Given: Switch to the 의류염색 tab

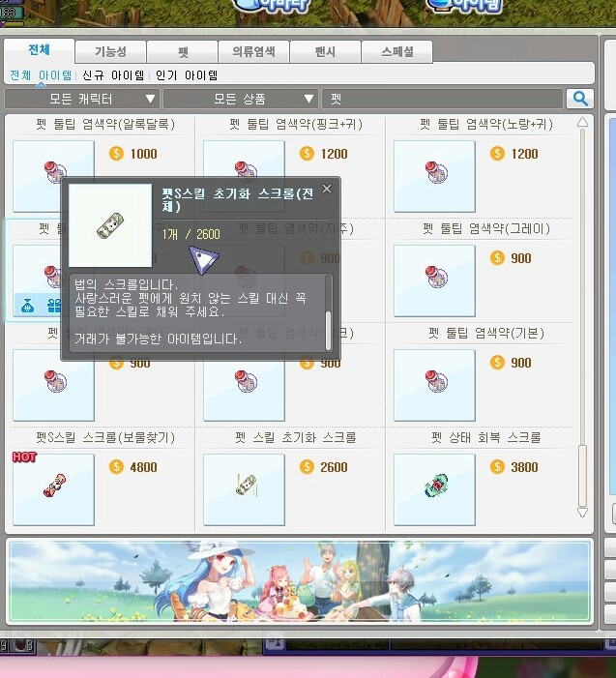Looking at the screenshot, I should point(253,52).
